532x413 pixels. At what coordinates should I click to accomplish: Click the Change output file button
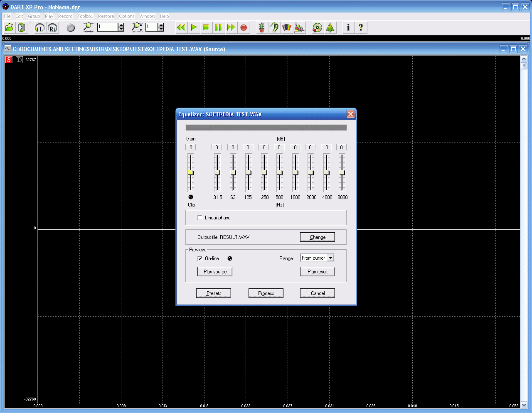(318, 237)
